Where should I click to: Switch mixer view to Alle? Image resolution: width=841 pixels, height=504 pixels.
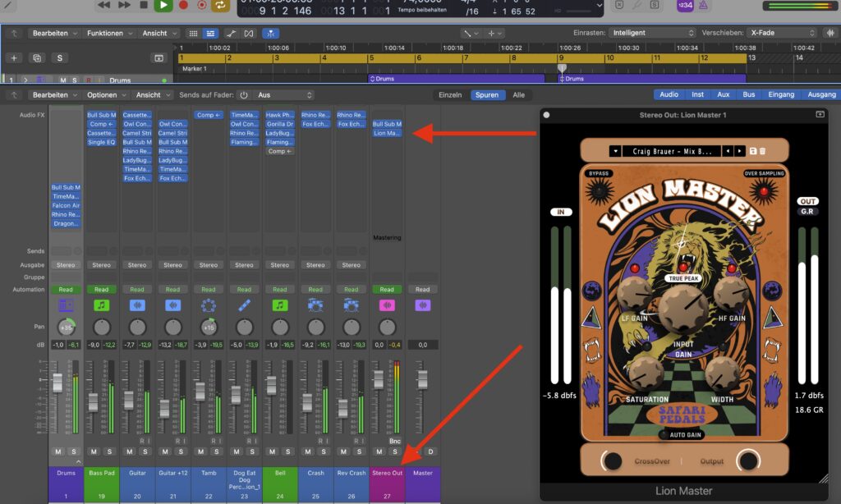(x=519, y=95)
